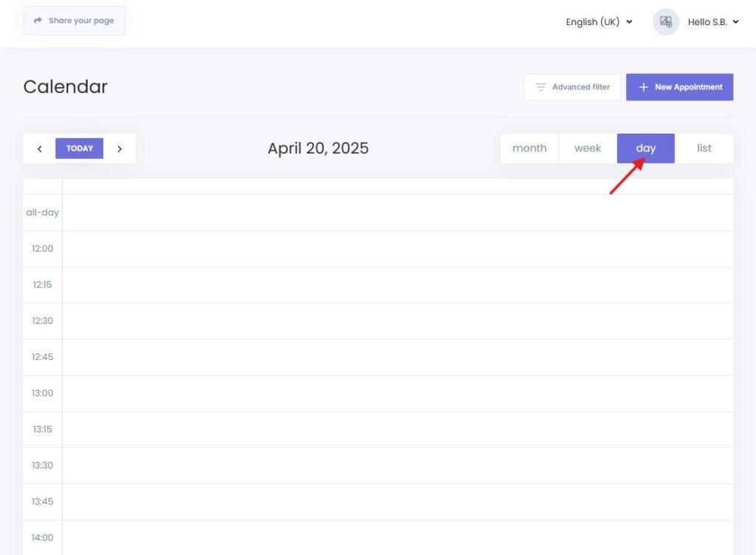Viewport: 756px width, 555px height.
Task: Click the user avatar icon
Action: pyautogui.click(x=665, y=21)
